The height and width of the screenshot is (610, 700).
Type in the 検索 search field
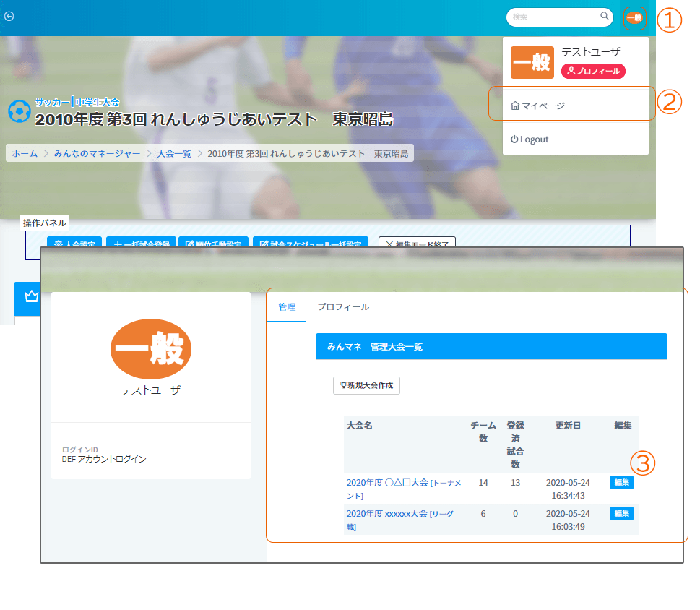pyautogui.click(x=553, y=17)
